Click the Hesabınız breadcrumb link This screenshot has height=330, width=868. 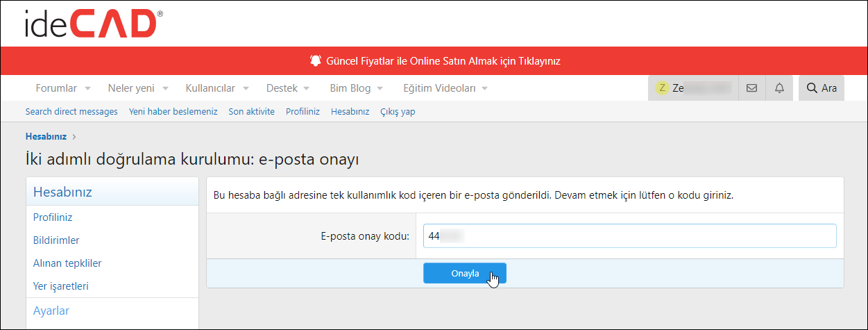[46, 136]
